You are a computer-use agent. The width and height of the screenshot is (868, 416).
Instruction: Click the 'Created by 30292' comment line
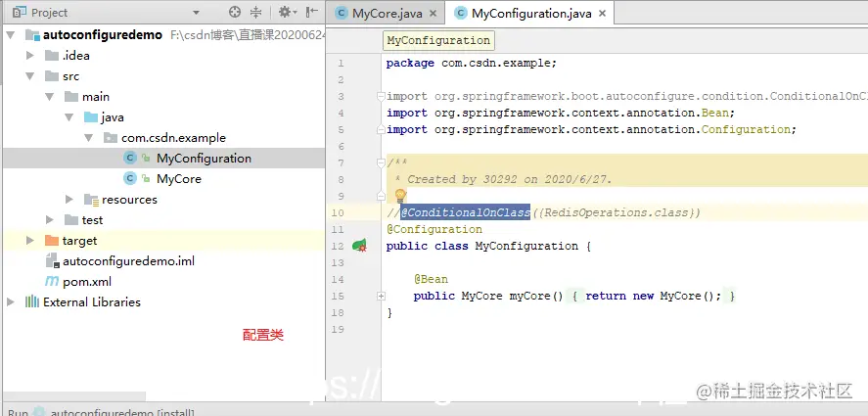coord(502,179)
